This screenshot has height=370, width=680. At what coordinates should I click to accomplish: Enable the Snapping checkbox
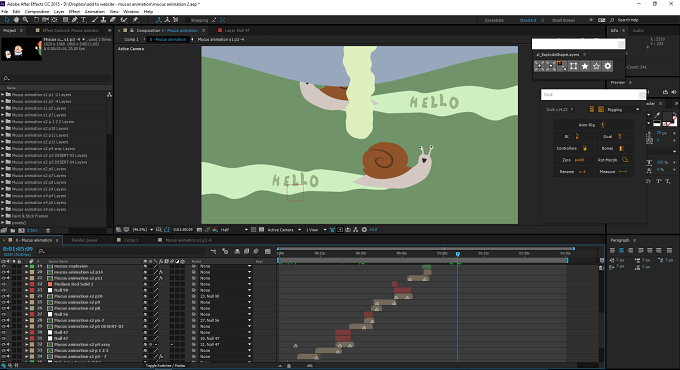tap(187, 20)
